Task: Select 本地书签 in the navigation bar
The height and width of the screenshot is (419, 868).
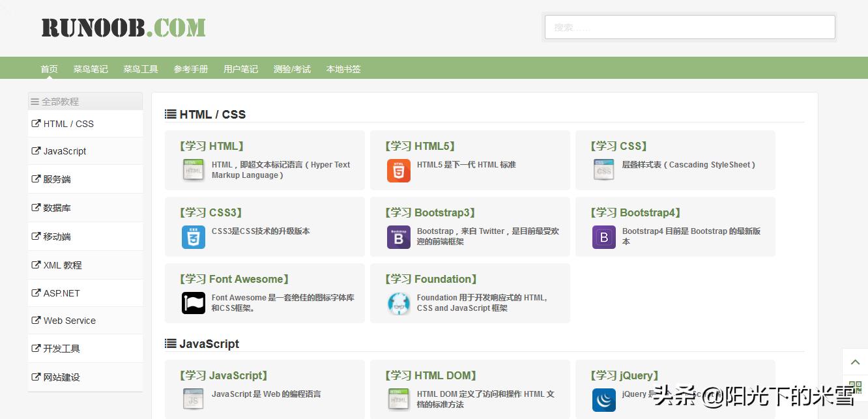Action: [x=343, y=69]
